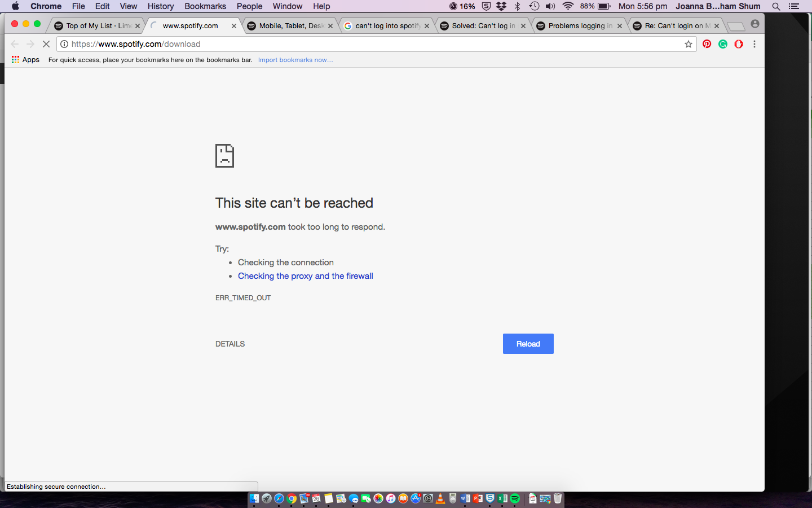Image resolution: width=812 pixels, height=508 pixels.
Task: Open the File menu
Action: pos(78,6)
